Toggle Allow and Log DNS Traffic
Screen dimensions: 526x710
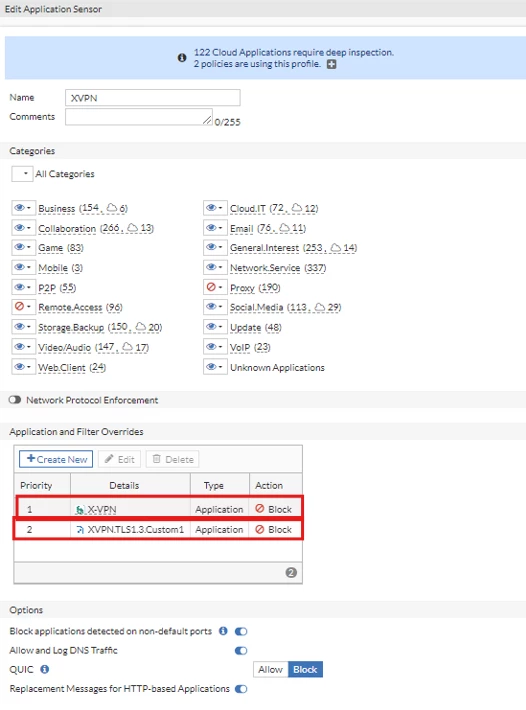241,651
